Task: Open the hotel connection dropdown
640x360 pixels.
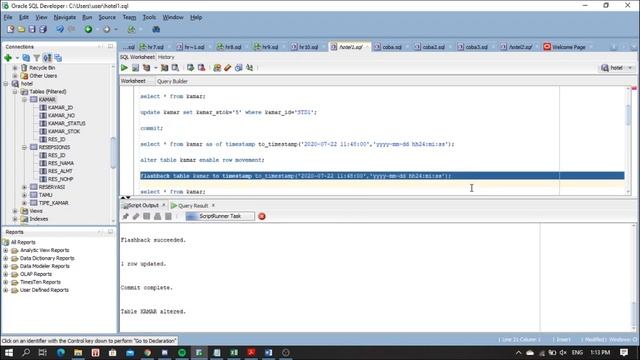Action: point(630,68)
